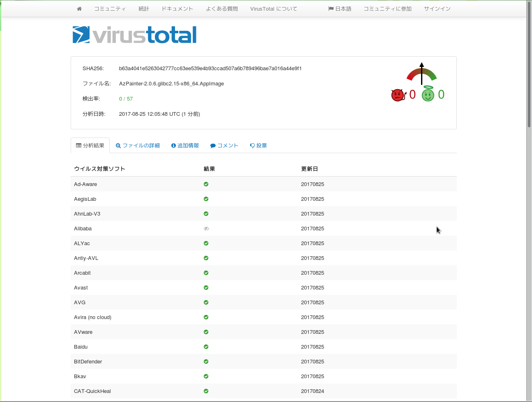This screenshot has height=402, width=532.
Task: Open the コミュニティ menu item
Action: point(110,9)
